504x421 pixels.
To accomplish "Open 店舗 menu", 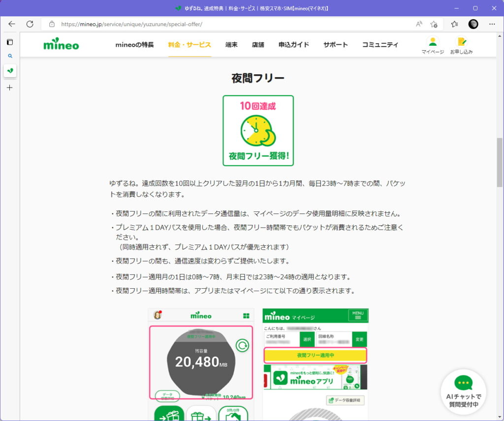I will point(258,45).
